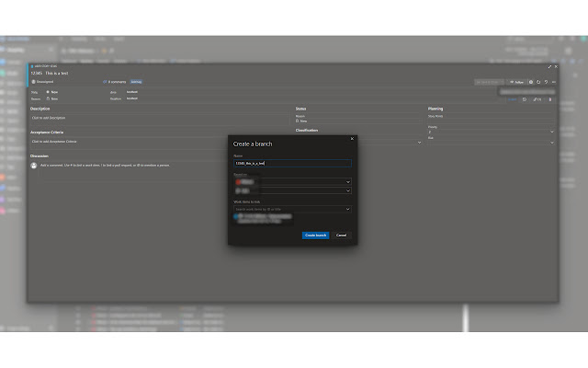Open the Work items to link search dropdown
The width and height of the screenshot is (588, 368).
(x=292, y=209)
